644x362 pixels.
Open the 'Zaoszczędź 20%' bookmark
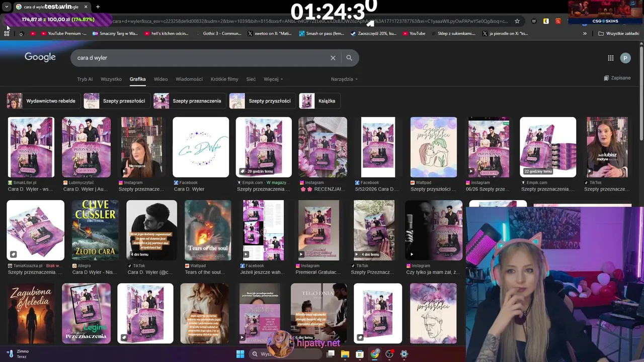click(x=373, y=34)
